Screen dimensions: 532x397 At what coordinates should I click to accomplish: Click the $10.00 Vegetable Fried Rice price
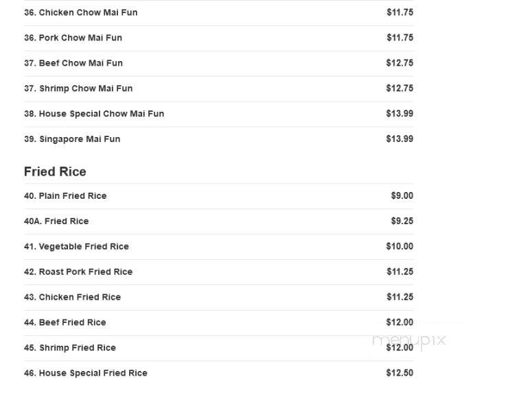click(400, 246)
